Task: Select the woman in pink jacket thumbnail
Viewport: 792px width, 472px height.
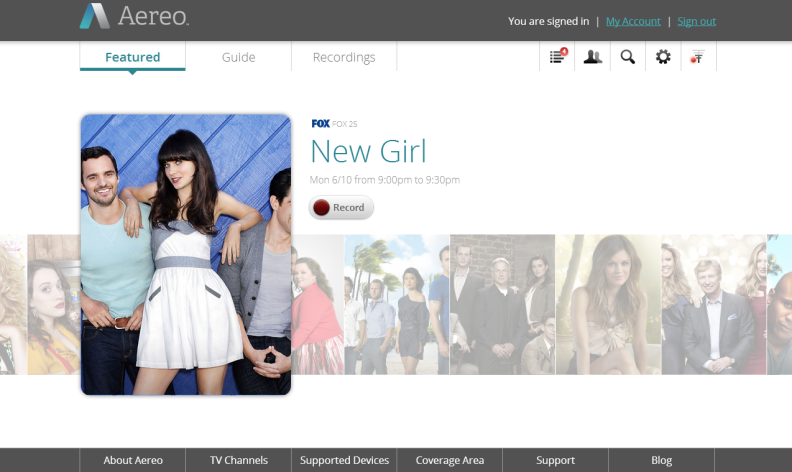Action: click(318, 304)
